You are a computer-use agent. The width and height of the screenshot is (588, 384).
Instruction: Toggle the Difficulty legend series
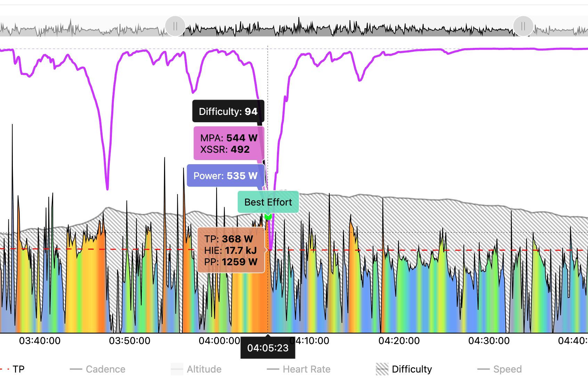click(x=404, y=369)
